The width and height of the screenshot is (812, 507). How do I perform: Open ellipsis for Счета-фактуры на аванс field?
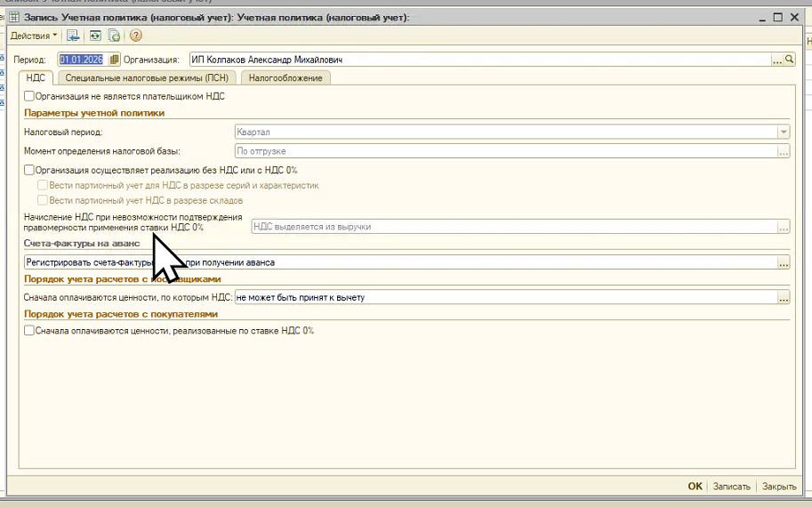tap(784, 262)
